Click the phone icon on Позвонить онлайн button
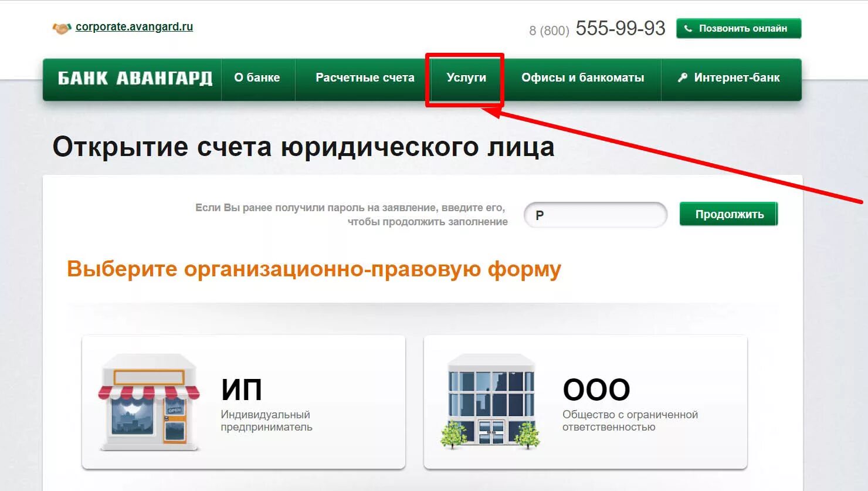This screenshot has height=491, width=868. pyautogui.click(x=687, y=27)
